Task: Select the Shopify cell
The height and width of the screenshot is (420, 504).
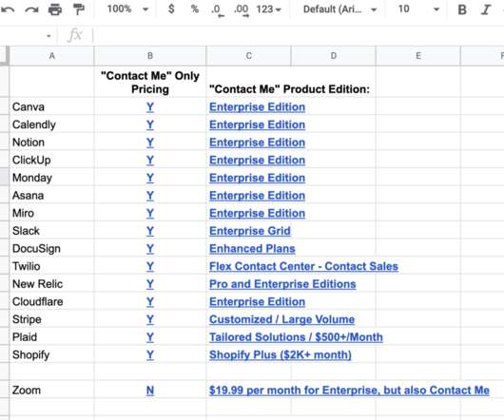Action: coord(52,354)
